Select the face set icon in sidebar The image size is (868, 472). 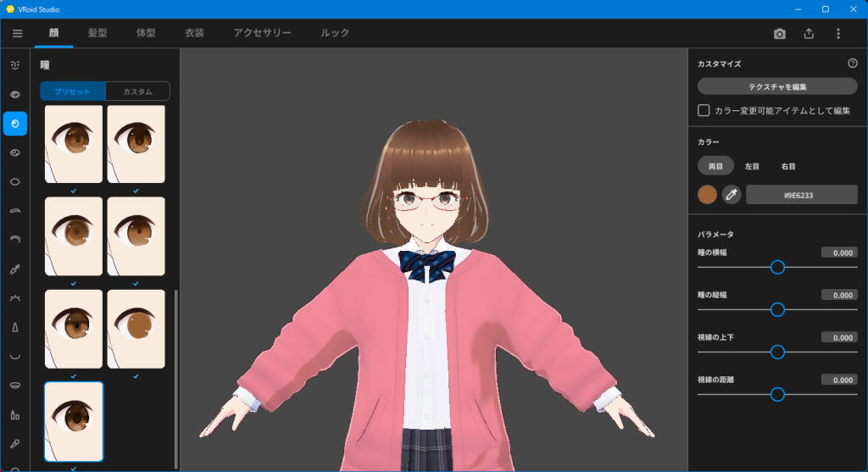click(15, 65)
